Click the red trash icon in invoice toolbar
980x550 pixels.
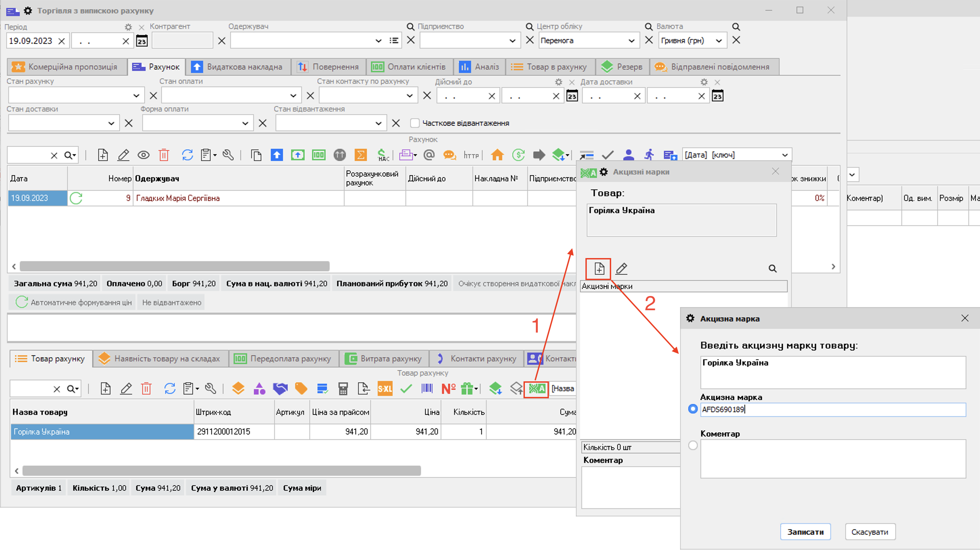(163, 155)
